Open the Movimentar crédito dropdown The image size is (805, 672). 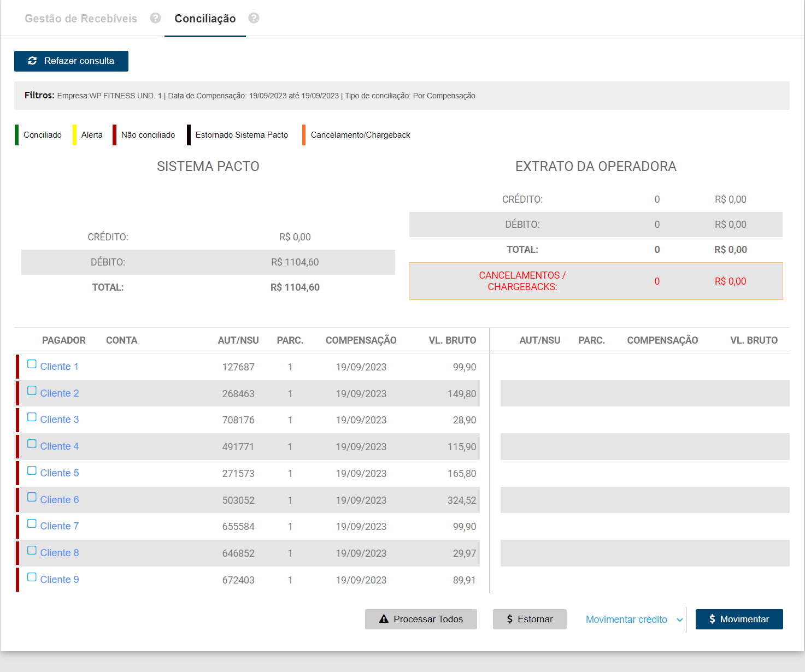626,620
